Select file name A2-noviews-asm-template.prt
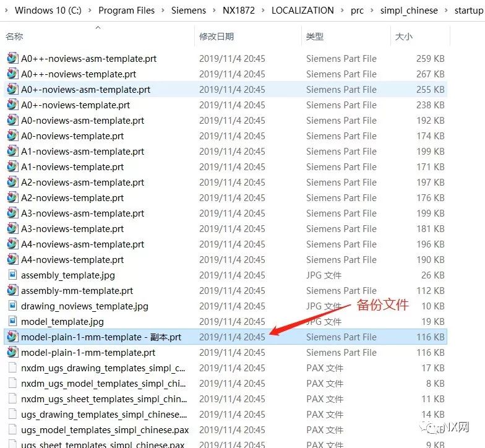This screenshot has width=485, height=448. pos(83,182)
